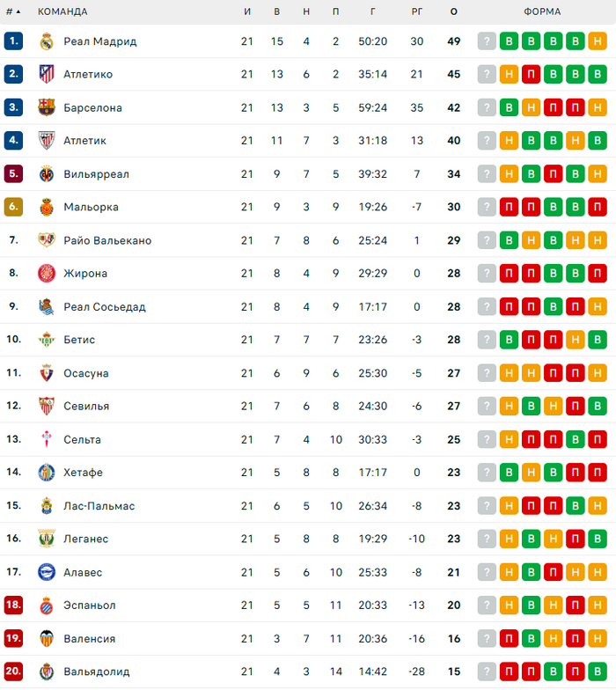
Task: Click the ФОРМА column header
Action: [x=541, y=12]
